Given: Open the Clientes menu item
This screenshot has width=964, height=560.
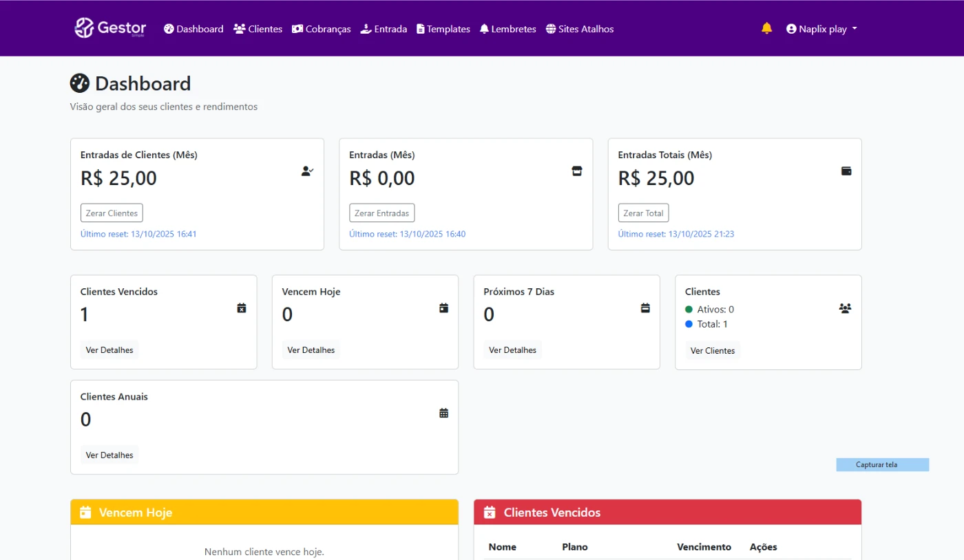Looking at the screenshot, I should 258,29.
